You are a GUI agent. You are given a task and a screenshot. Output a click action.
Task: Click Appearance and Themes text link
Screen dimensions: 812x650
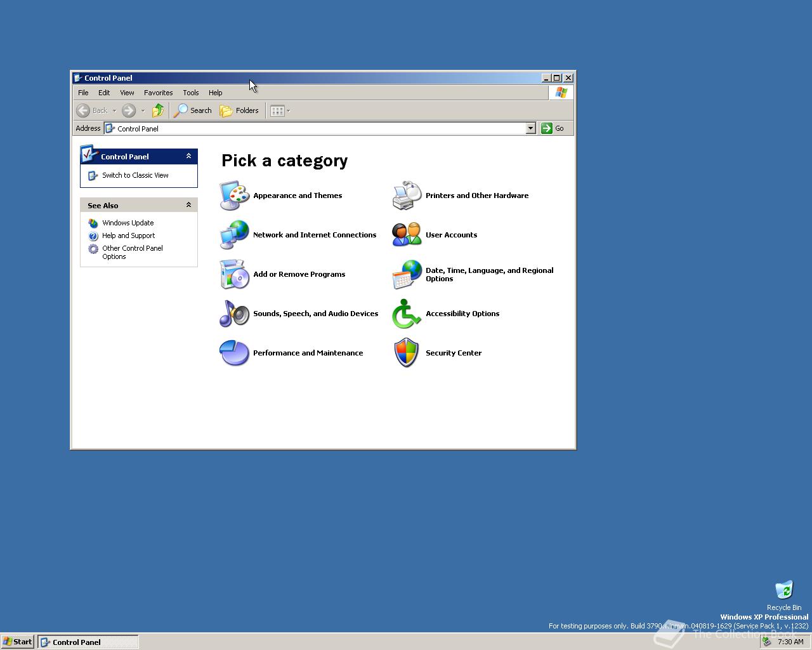tap(298, 196)
